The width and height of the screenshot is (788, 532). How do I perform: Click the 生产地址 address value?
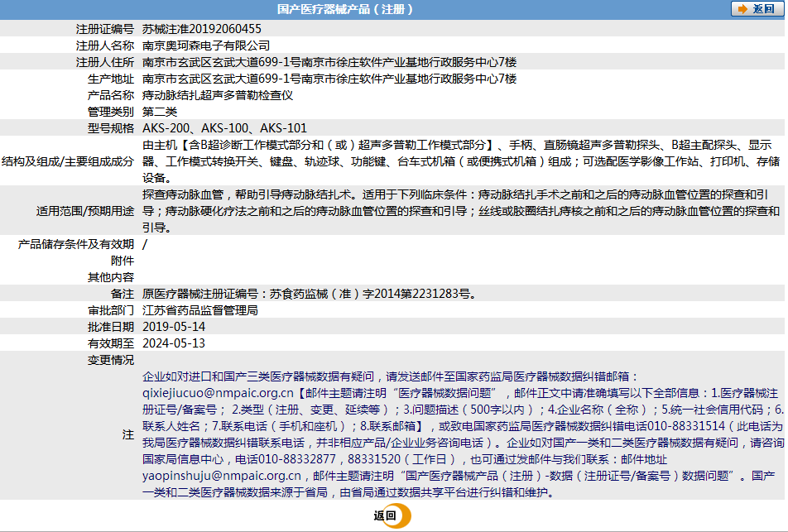(329, 79)
